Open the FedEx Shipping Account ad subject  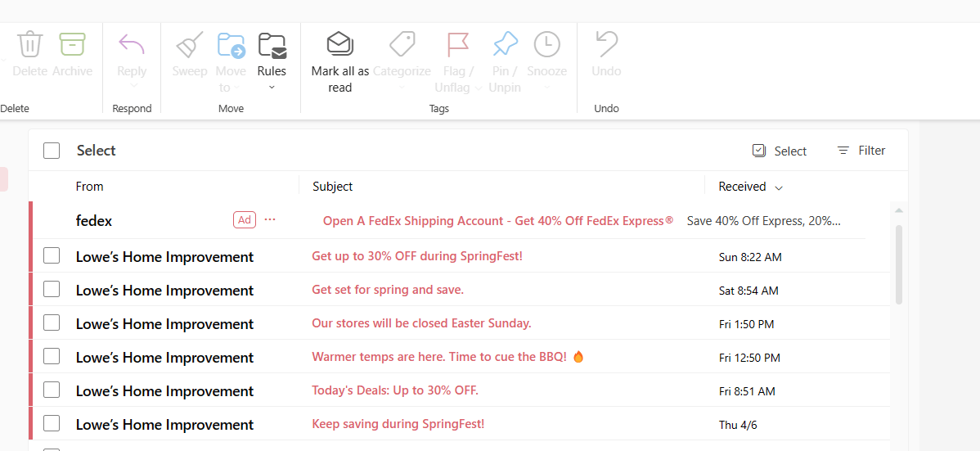[498, 221]
